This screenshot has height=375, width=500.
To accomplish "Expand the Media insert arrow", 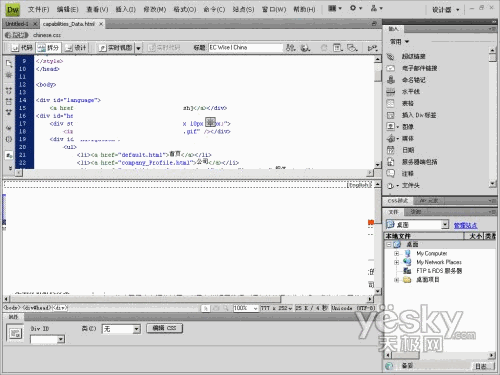I will pos(397,139).
